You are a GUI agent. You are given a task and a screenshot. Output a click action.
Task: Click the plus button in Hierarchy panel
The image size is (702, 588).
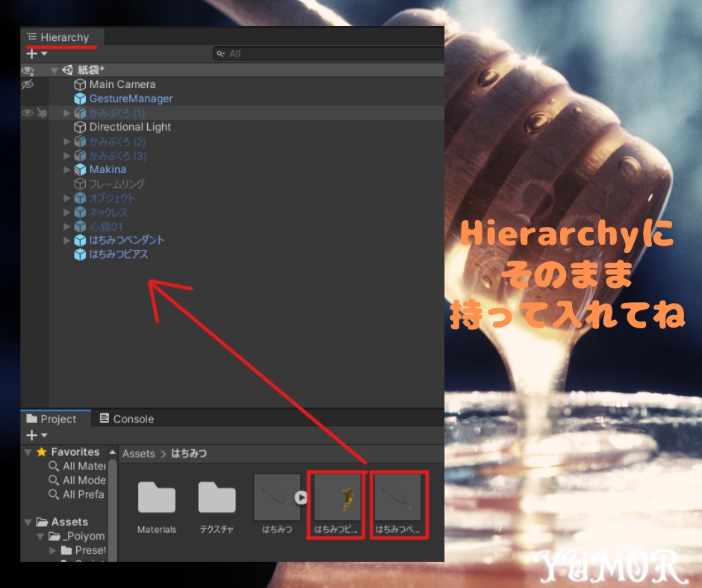32,54
